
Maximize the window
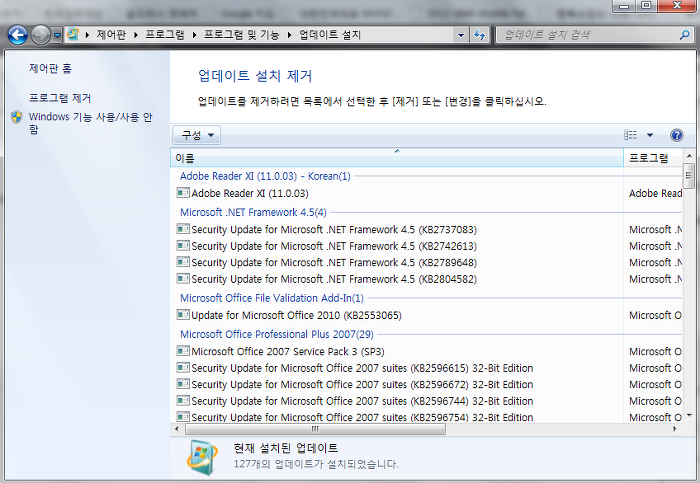pos(646,6)
